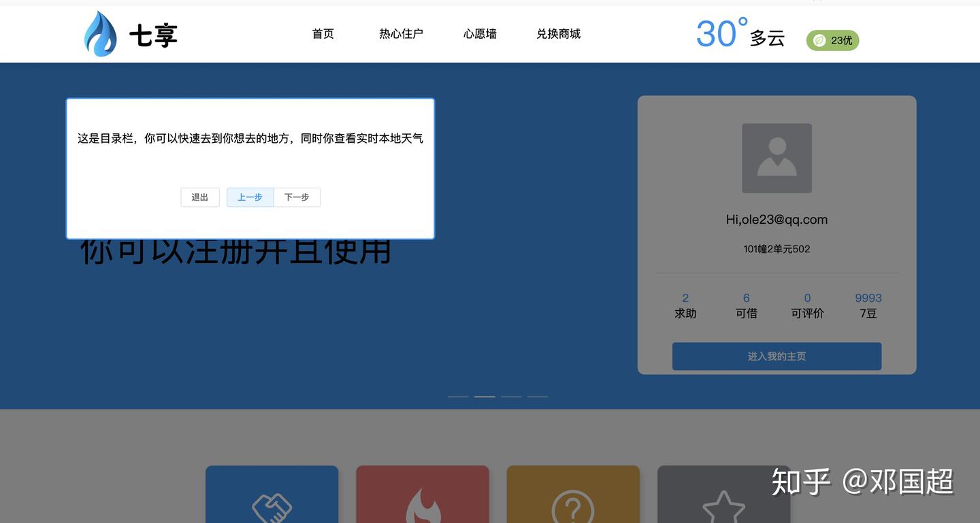Click the brown question mark help tile
The width and height of the screenshot is (980, 523).
click(572, 496)
